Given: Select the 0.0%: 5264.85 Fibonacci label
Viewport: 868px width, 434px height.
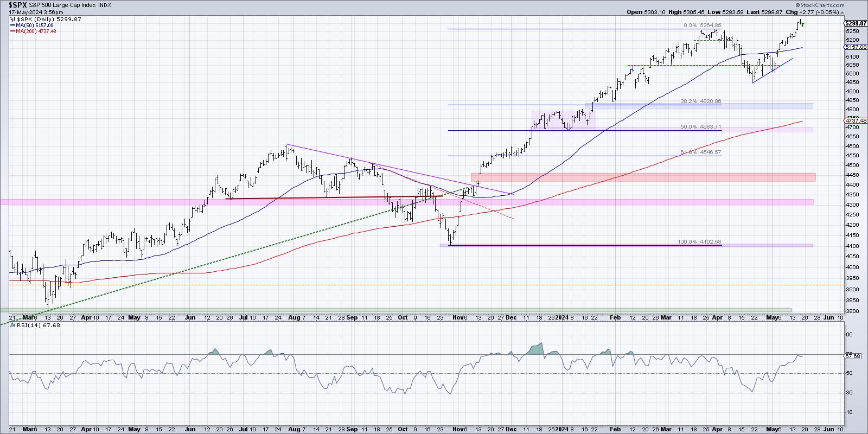Looking at the screenshot, I should click(702, 25).
